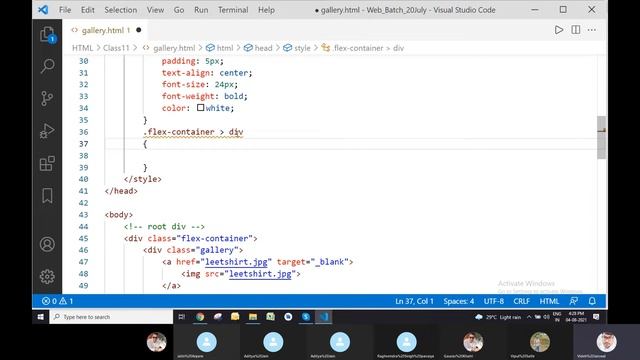
Task: Click the Windows Start button
Action: [x=40, y=317]
